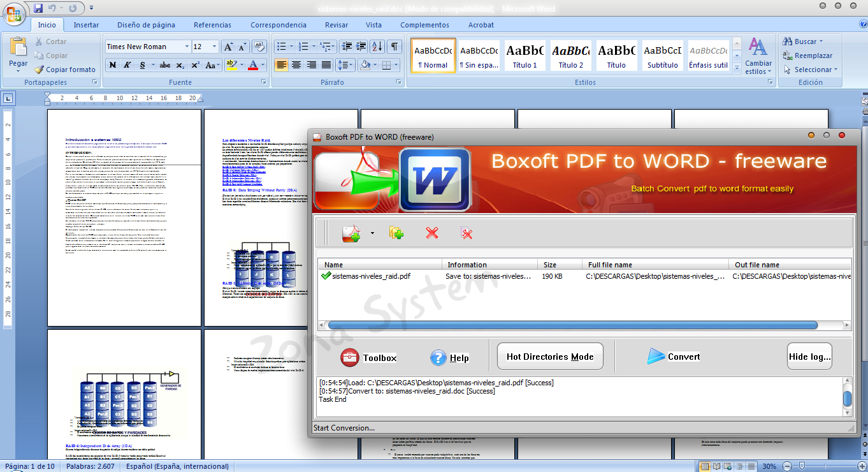Screen dimensions: 868x472
Task: Click the Full file name column header
Action: coord(655,265)
